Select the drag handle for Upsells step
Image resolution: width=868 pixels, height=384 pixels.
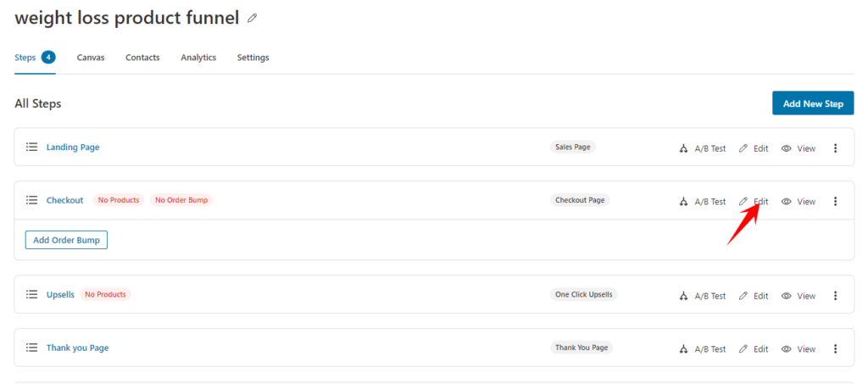31,295
